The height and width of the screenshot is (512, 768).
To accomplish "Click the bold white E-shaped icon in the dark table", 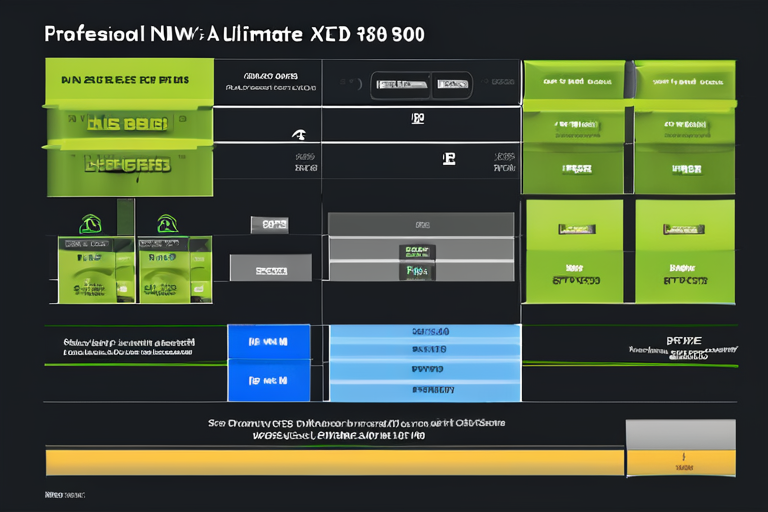I will (449, 159).
